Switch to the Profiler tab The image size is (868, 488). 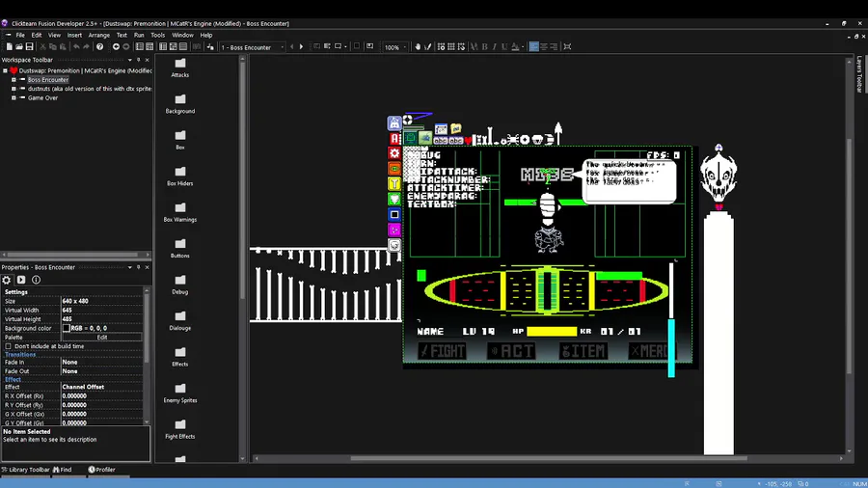(102, 470)
